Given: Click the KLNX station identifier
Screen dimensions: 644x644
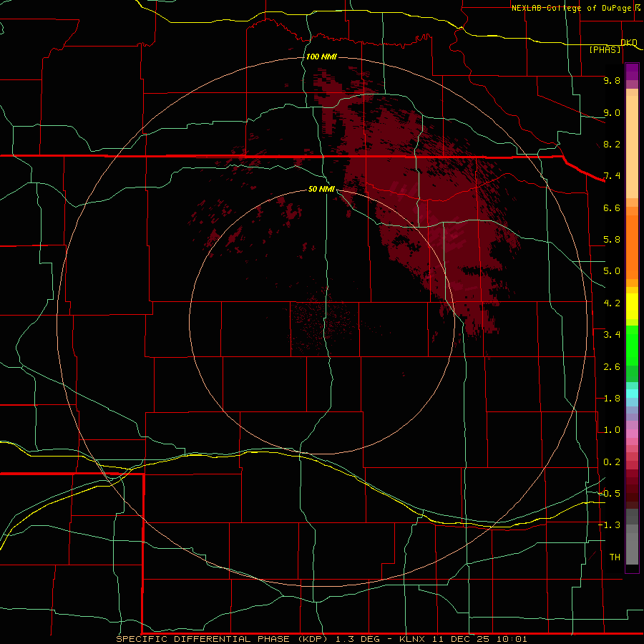Looking at the screenshot, I should [x=412, y=639].
